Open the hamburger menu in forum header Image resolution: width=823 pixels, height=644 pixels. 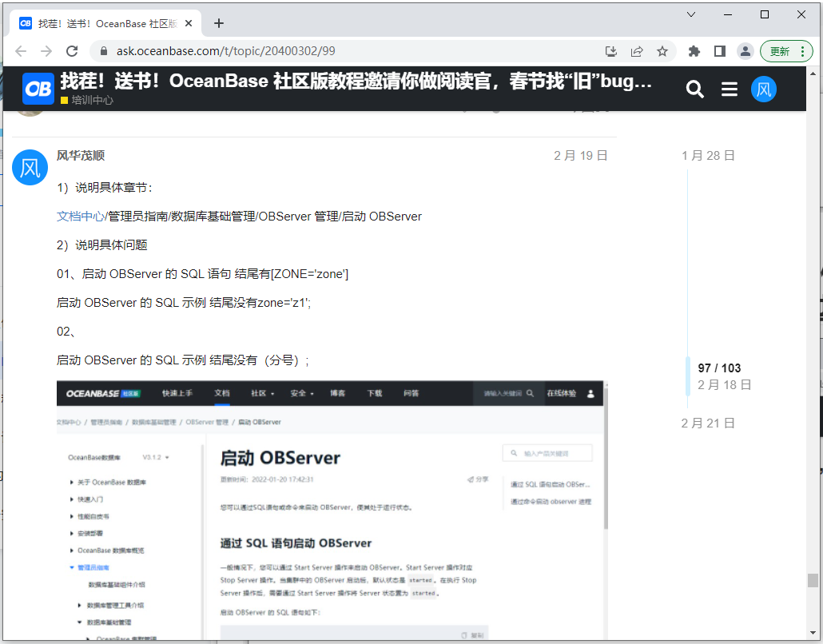point(729,89)
